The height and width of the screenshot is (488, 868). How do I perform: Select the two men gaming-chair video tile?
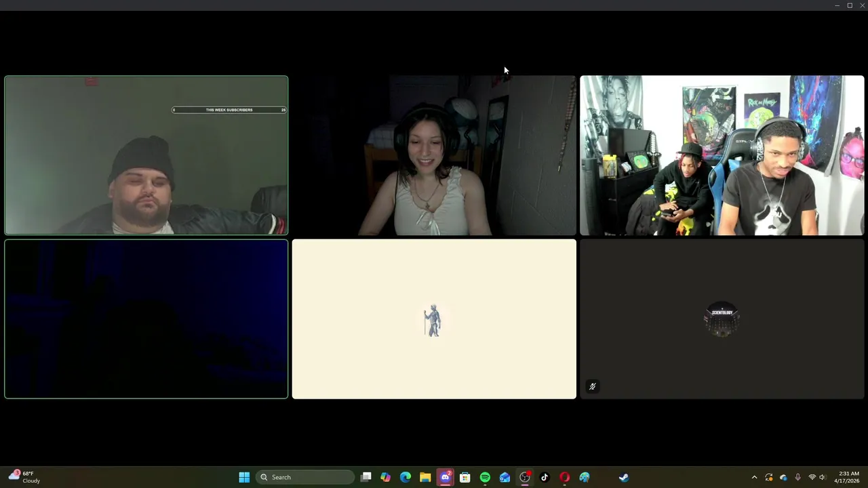pos(722,155)
